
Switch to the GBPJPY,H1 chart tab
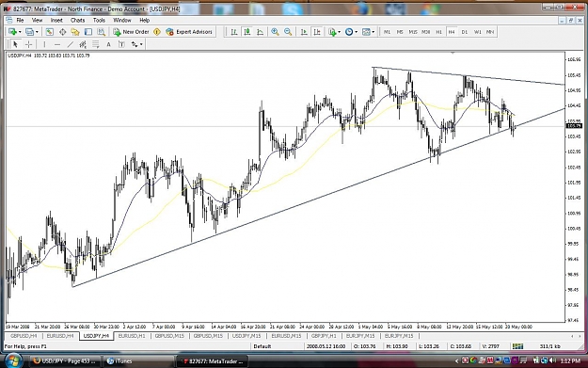pyautogui.click(x=324, y=336)
